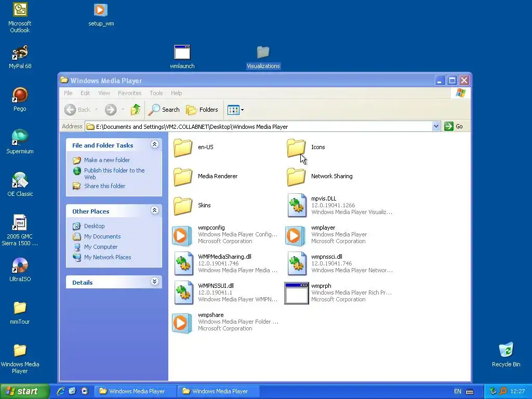Click the Forward toolbar arrow

[x=111, y=110]
